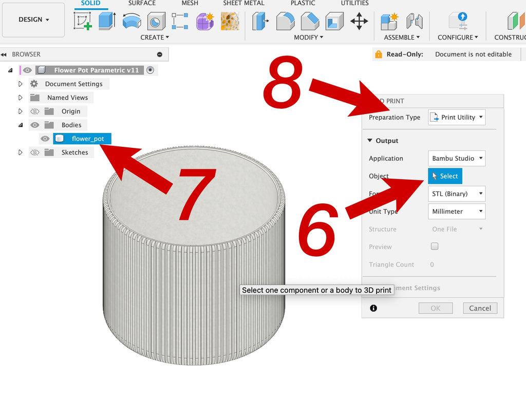Image resolution: width=526 pixels, height=420 pixels.
Task: Select flower_pot in the browser tree
Action: pos(82,139)
